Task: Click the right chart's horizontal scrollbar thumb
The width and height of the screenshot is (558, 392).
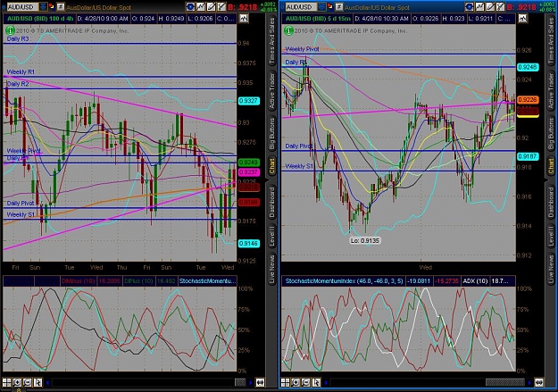Action: point(505,383)
